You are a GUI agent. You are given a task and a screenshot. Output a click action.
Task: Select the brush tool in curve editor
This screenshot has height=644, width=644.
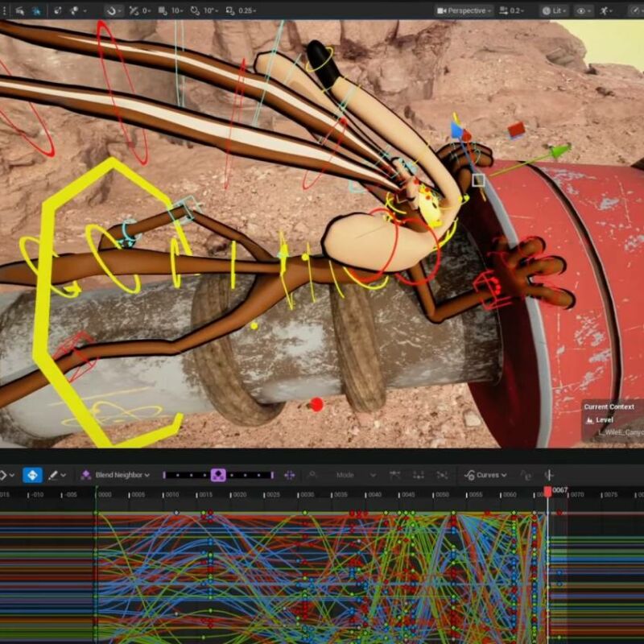[x=52, y=476]
